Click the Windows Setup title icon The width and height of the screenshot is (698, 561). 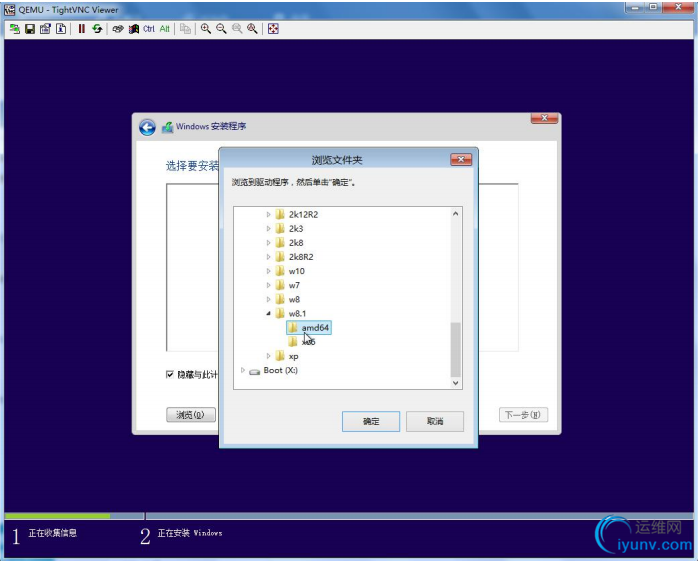click(x=167, y=127)
